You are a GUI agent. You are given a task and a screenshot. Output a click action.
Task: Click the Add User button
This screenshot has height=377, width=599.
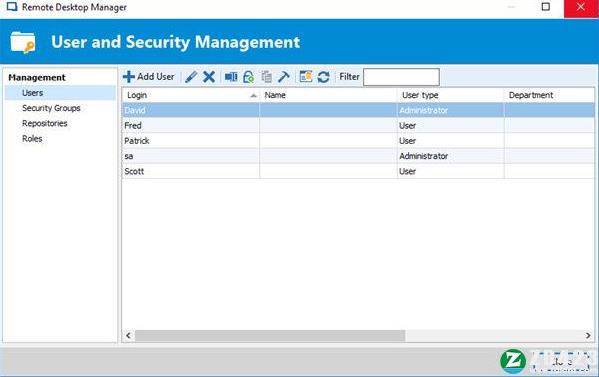click(149, 77)
